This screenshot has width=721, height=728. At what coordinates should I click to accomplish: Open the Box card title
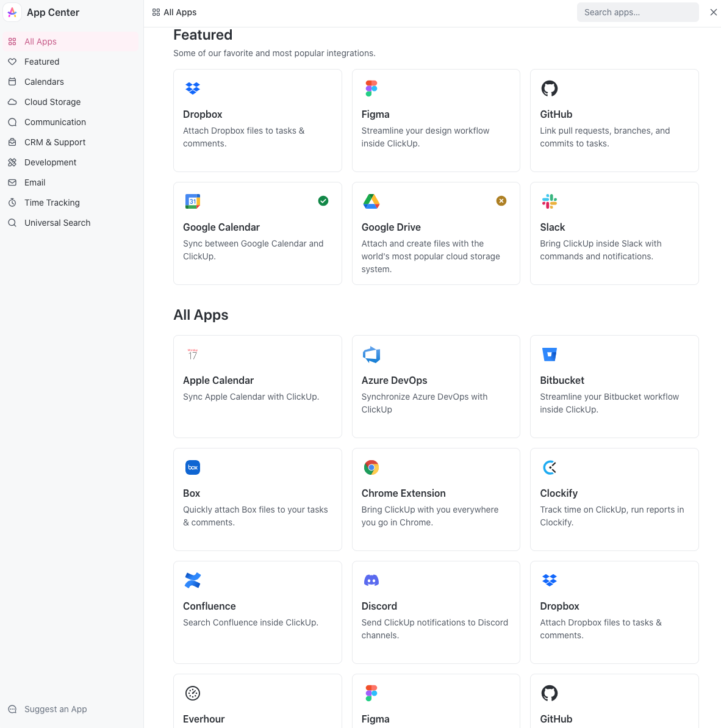tap(191, 493)
